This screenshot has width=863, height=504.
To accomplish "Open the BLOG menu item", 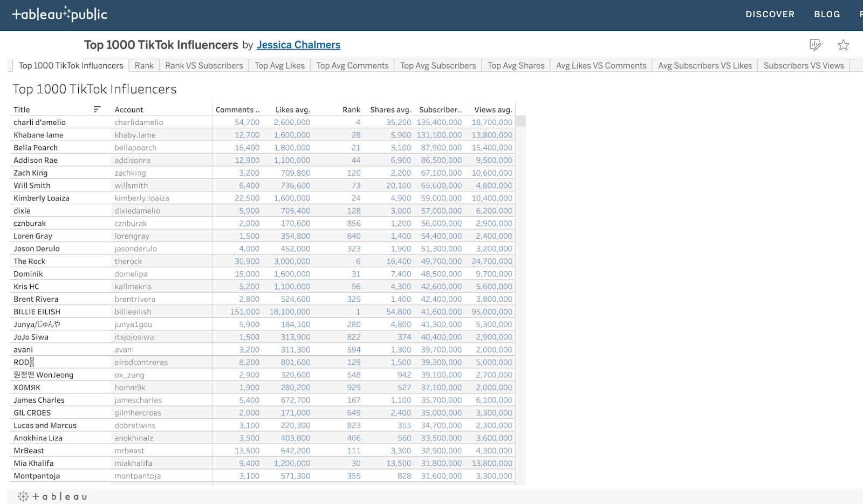I will pos(827,15).
